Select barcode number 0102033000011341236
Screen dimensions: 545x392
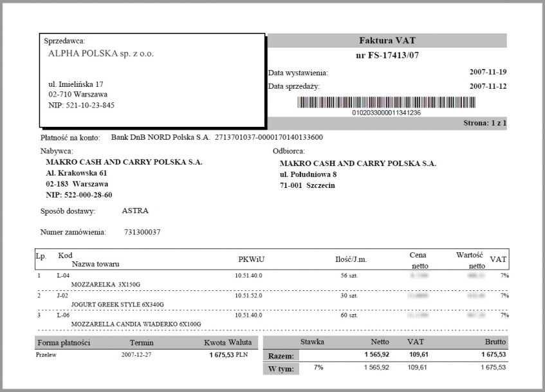387,113
